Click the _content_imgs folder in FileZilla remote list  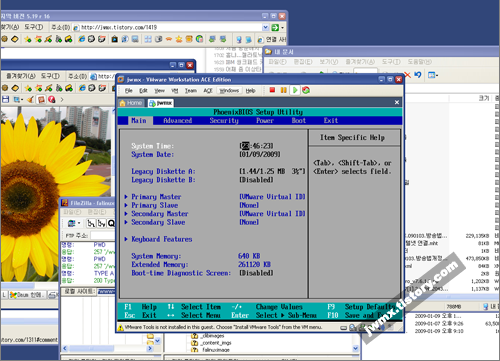[x=212, y=343]
